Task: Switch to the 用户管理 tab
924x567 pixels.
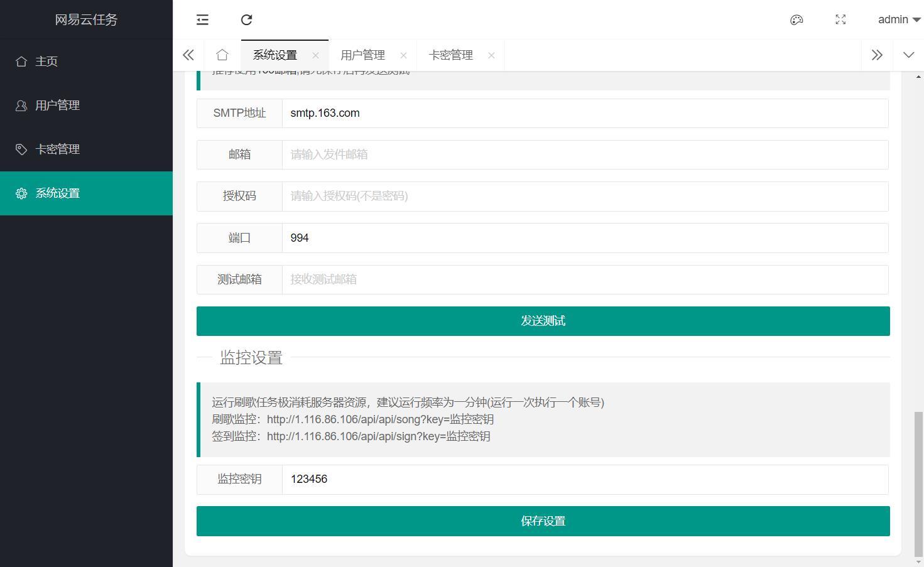Action: tap(362, 55)
